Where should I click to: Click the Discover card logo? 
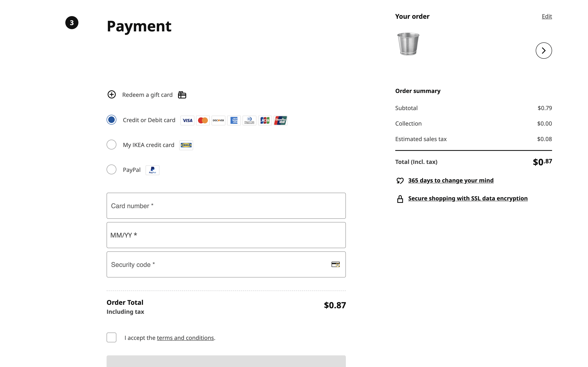[218, 120]
